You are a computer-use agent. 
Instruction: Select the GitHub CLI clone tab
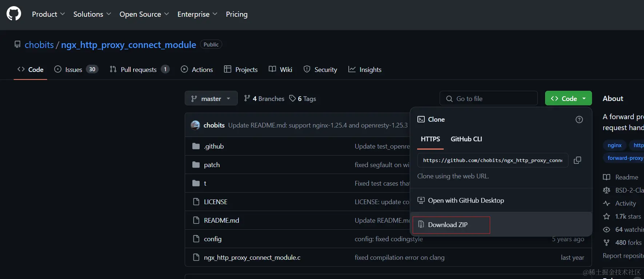pyautogui.click(x=466, y=139)
